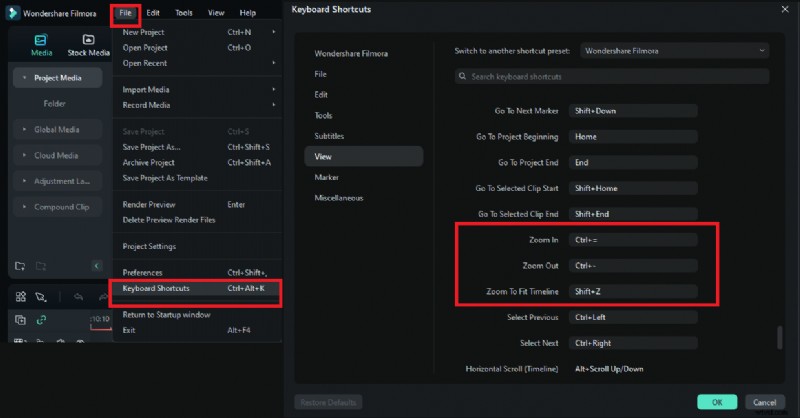This screenshot has width=800, height=418.
Task: Click Cancel in Keyboard Shortcuts dialog
Action: 765,402
